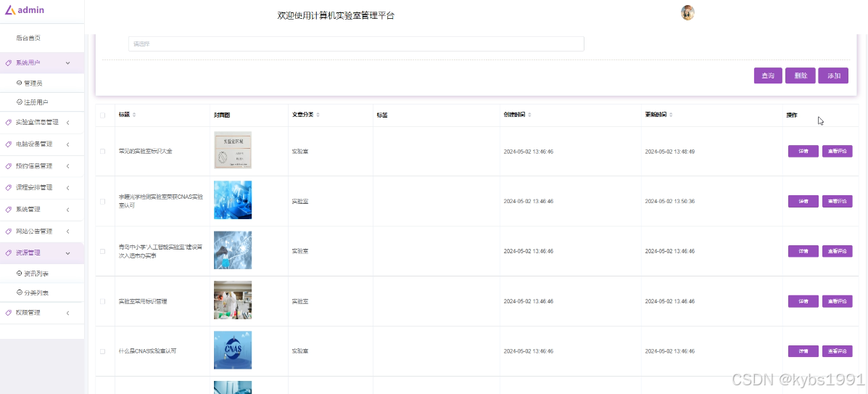The width and height of the screenshot is (868, 394).
Task: Expand 电脑设备管理 menu chevron
Action: coord(67,144)
